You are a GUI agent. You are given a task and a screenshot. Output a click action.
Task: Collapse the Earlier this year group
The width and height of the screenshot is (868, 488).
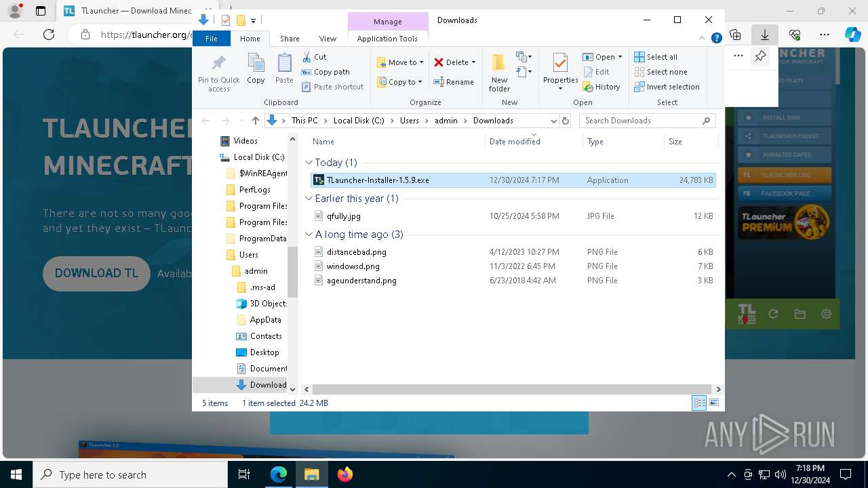309,199
